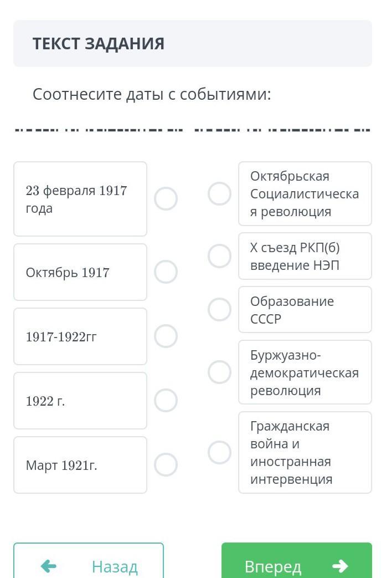Select radio next to Март 1921г.

click(166, 465)
